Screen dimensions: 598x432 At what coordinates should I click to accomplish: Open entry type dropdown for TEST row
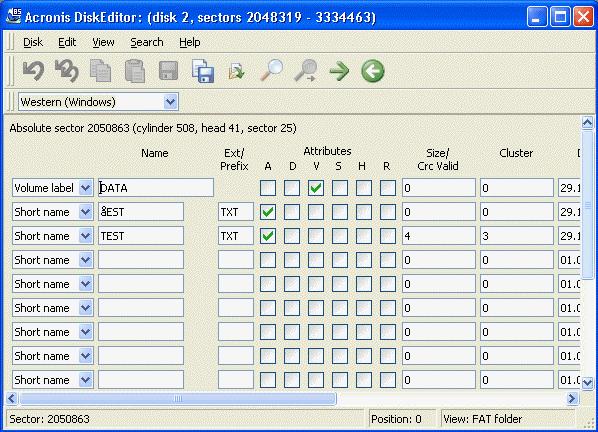85,236
